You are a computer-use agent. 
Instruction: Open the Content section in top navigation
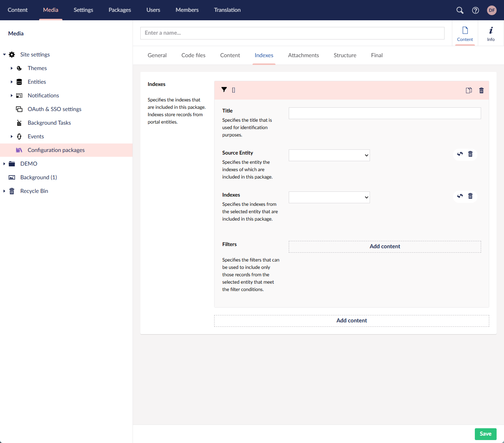[18, 10]
